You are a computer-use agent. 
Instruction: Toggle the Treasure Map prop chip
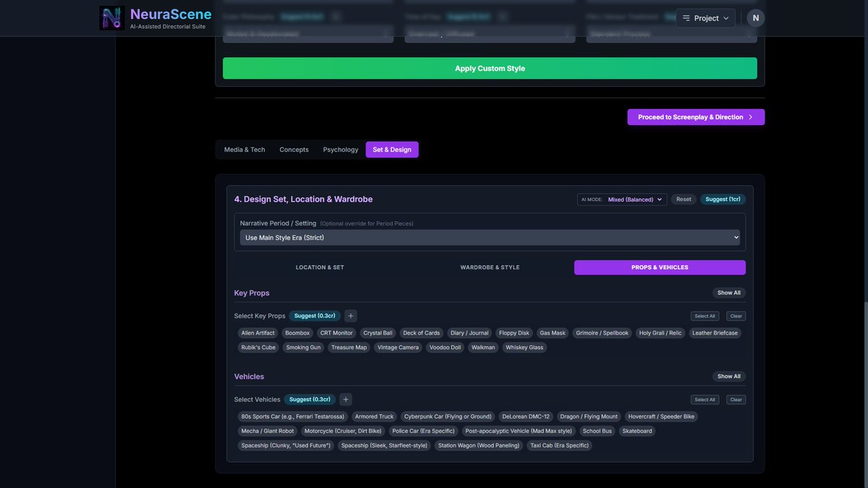click(x=349, y=348)
